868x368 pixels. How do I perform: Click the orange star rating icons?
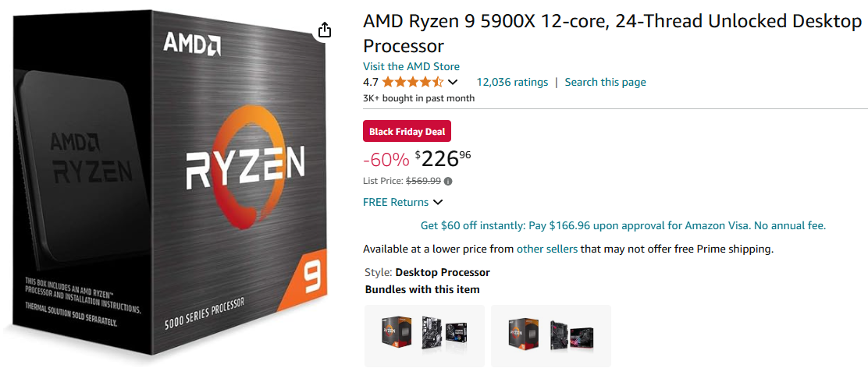pos(413,82)
